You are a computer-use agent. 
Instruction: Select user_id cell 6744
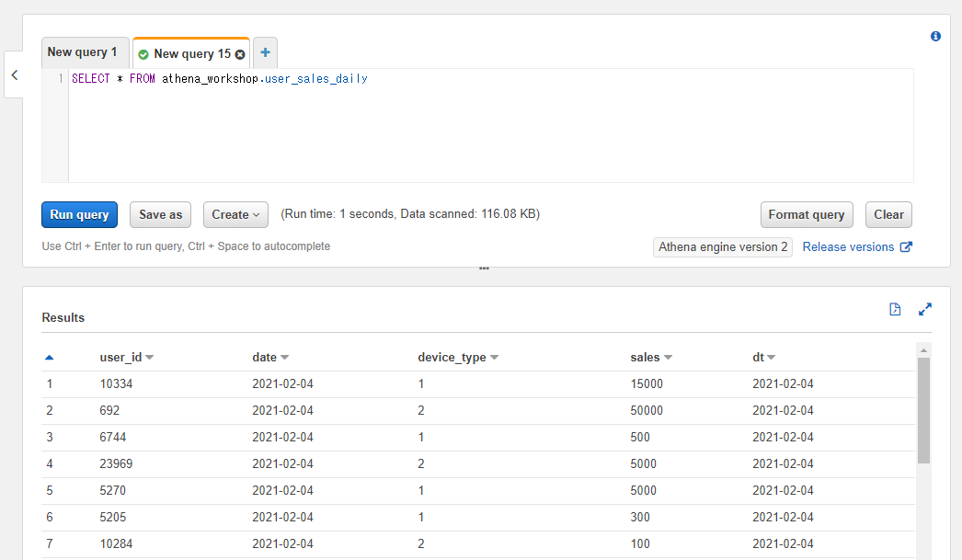(x=113, y=438)
